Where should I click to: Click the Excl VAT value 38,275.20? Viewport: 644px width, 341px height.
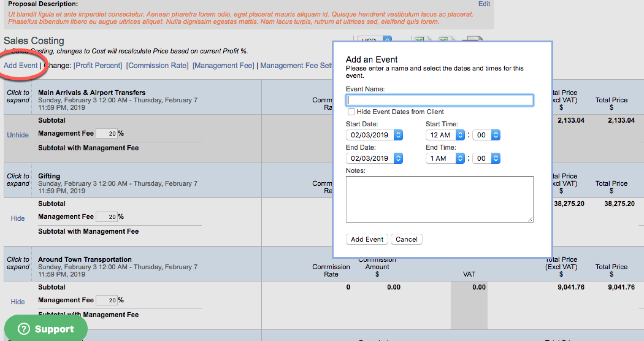[x=569, y=204]
